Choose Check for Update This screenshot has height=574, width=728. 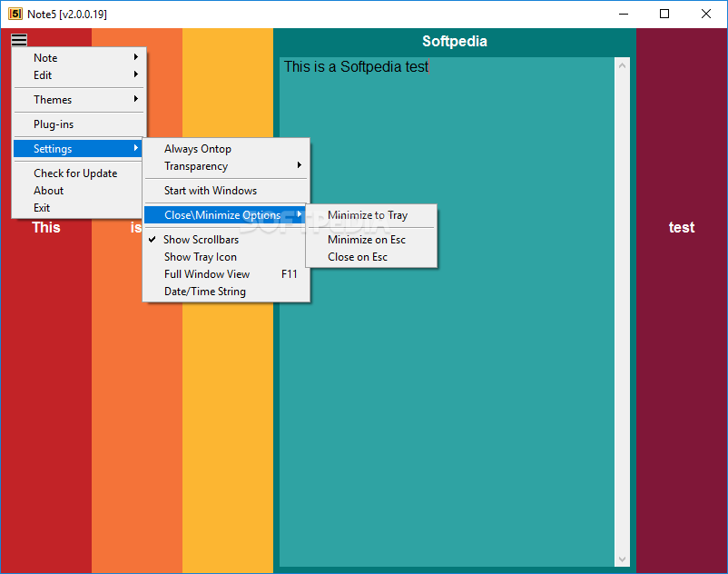[79, 173]
